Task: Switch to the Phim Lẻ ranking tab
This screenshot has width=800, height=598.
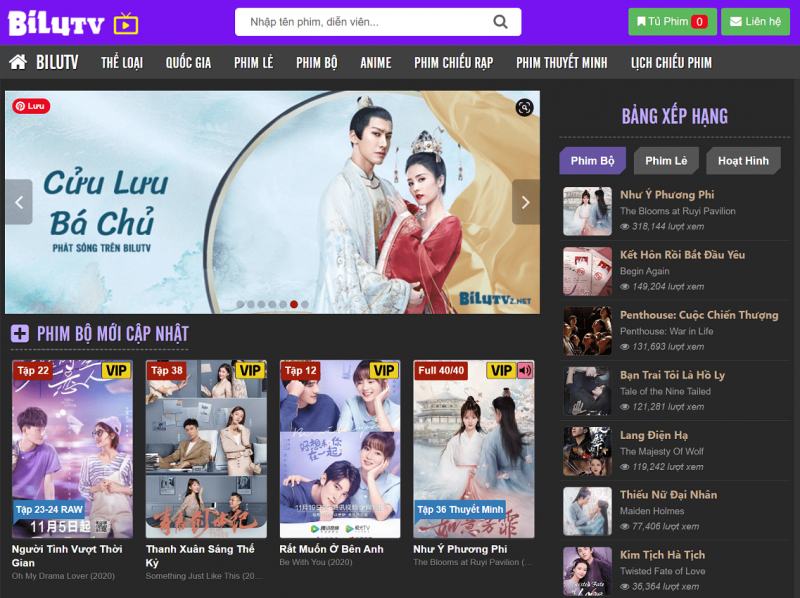Action: coord(665,161)
